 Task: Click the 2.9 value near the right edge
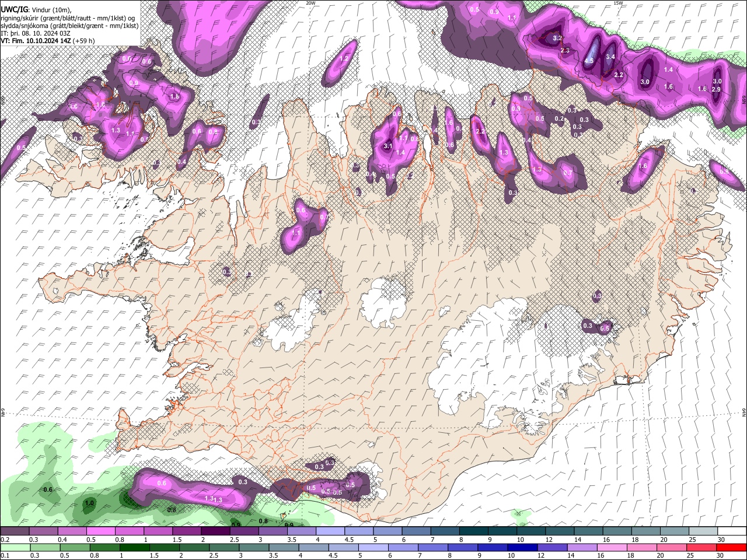(717, 89)
